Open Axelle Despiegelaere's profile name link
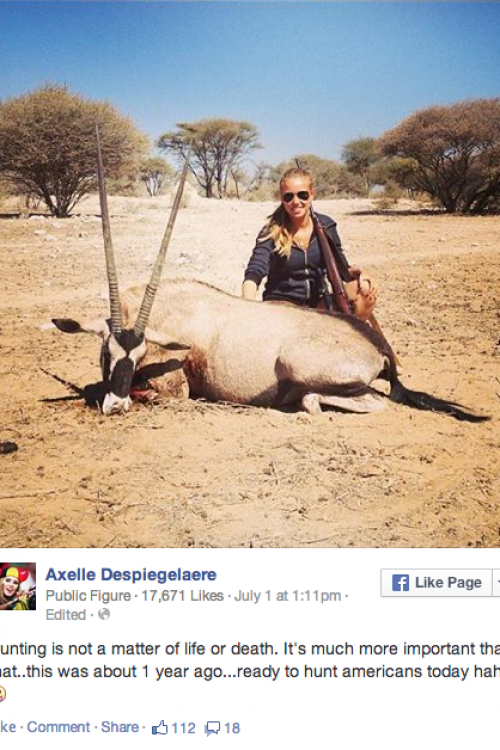This screenshot has width=500, height=750. pos(131,574)
